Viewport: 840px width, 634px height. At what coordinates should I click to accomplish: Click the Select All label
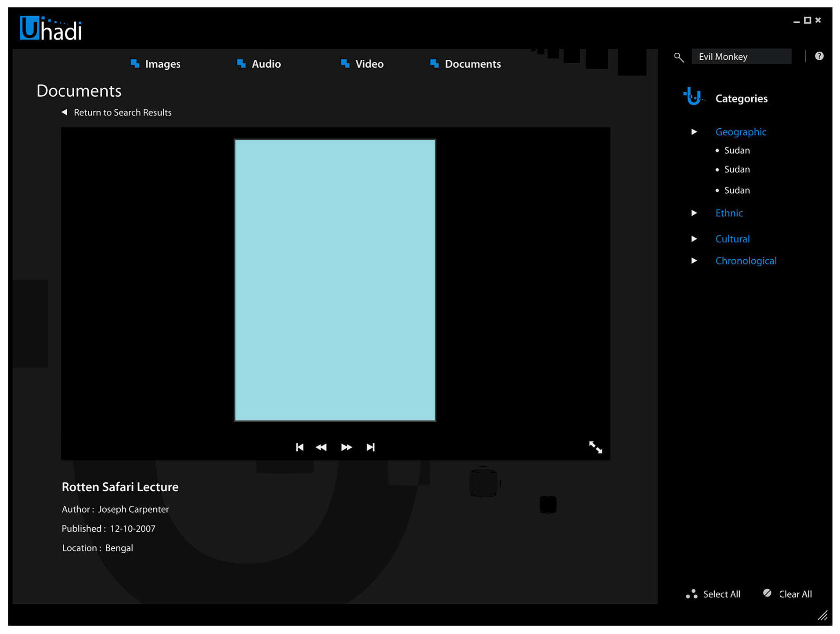[721, 594]
